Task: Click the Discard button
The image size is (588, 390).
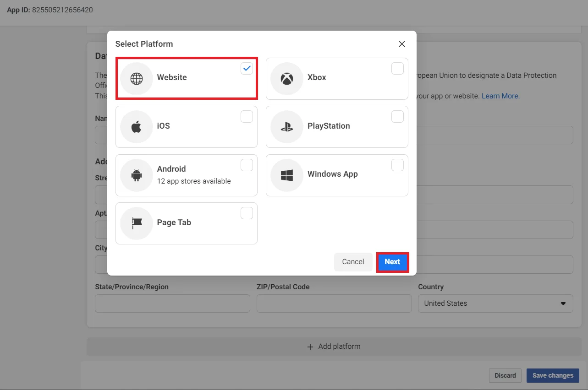Action: click(x=505, y=375)
